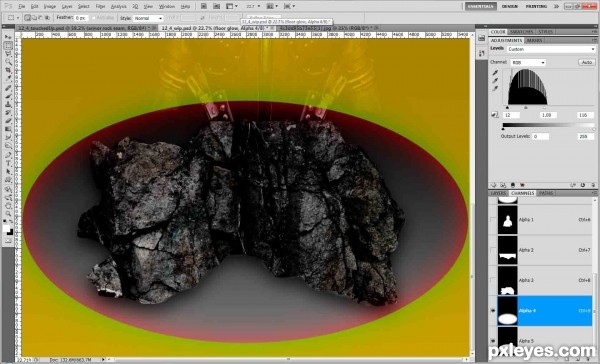
Task: Click the white point eyedropper in Levels
Action: click(496, 88)
